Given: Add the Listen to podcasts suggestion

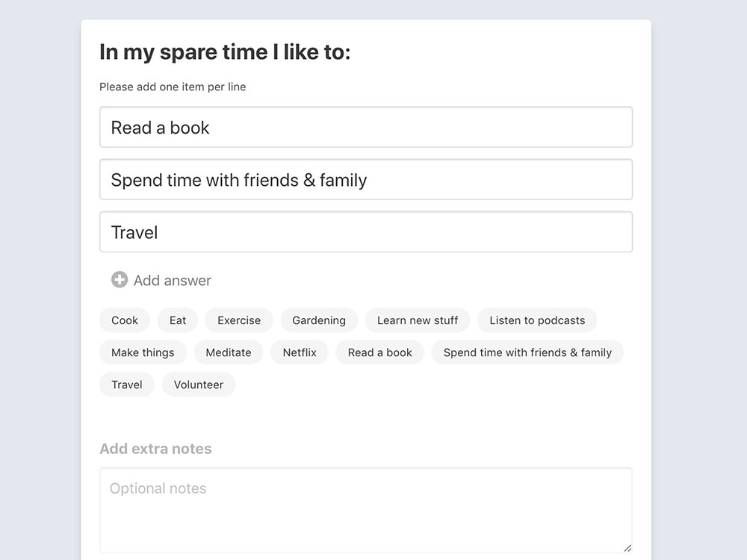Looking at the screenshot, I should pos(537,320).
